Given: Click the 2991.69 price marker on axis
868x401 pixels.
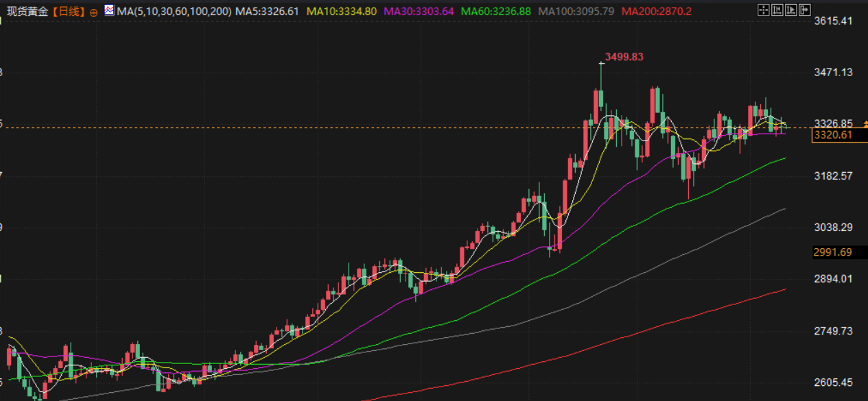Looking at the screenshot, I should coord(832,252).
